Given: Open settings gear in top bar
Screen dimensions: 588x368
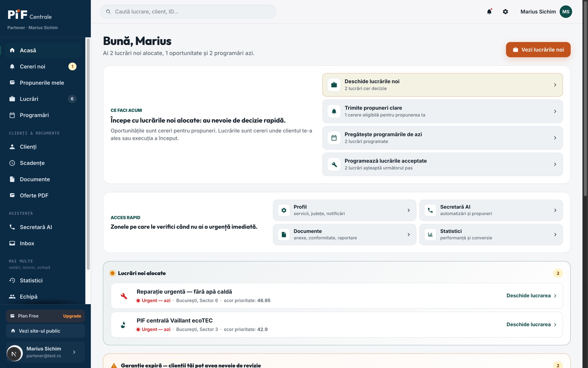Looking at the screenshot, I should (x=505, y=12).
